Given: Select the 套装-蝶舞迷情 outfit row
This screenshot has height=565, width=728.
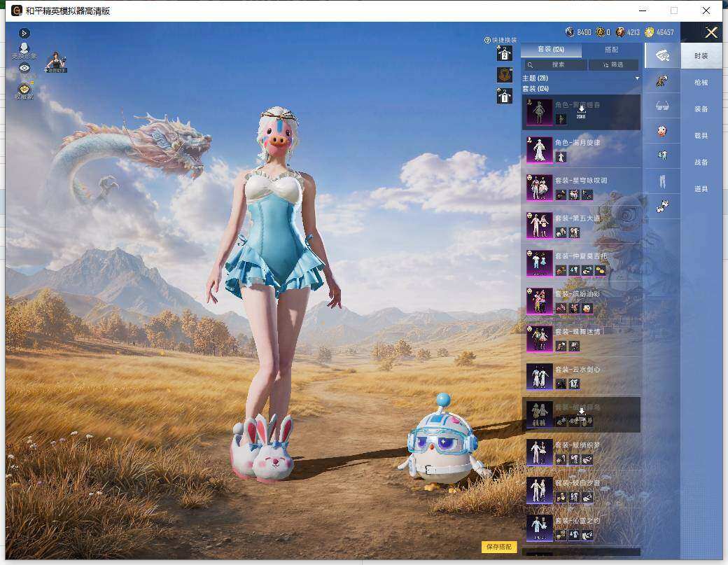Looking at the screenshot, I should pos(581,338).
